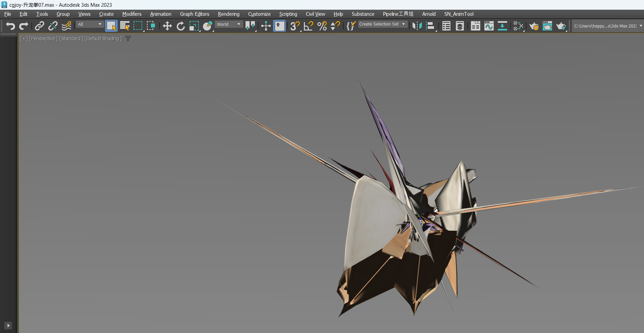Open the Curve Editor icon

click(x=489, y=26)
